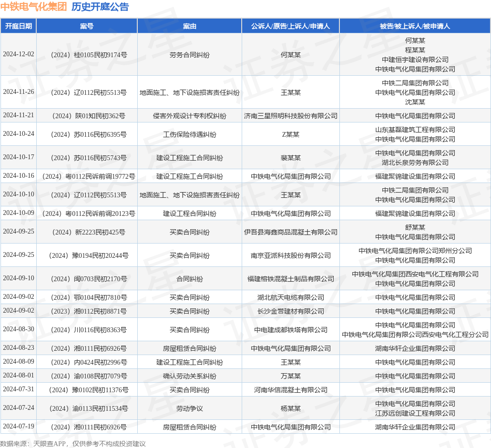The image size is (491, 448).
Task: Click plaintiff 湖北航天电缆有限公司
Action: tap(291, 297)
